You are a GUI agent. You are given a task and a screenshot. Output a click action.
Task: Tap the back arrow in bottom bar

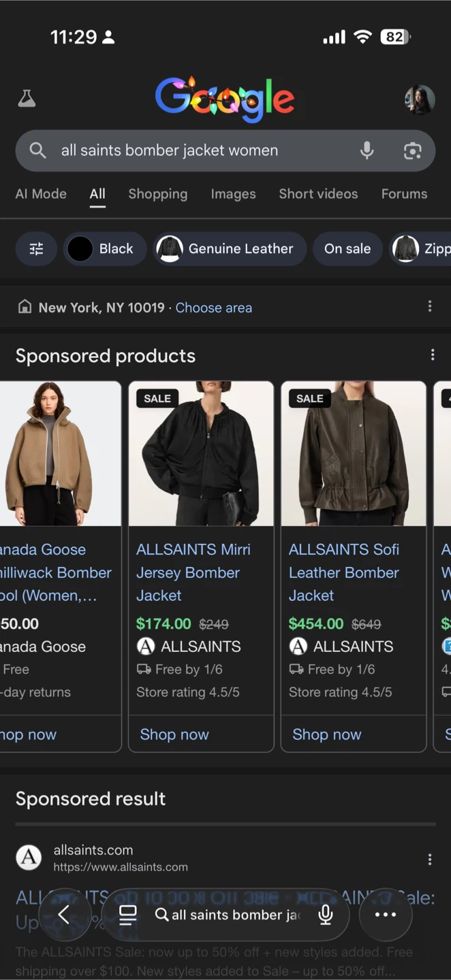(x=64, y=915)
